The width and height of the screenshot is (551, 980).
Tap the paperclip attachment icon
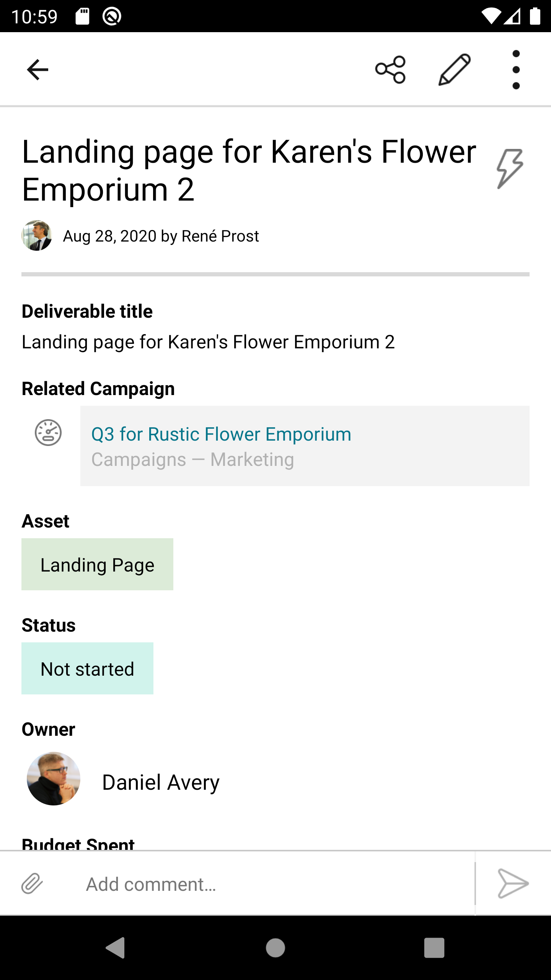(x=32, y=884)
